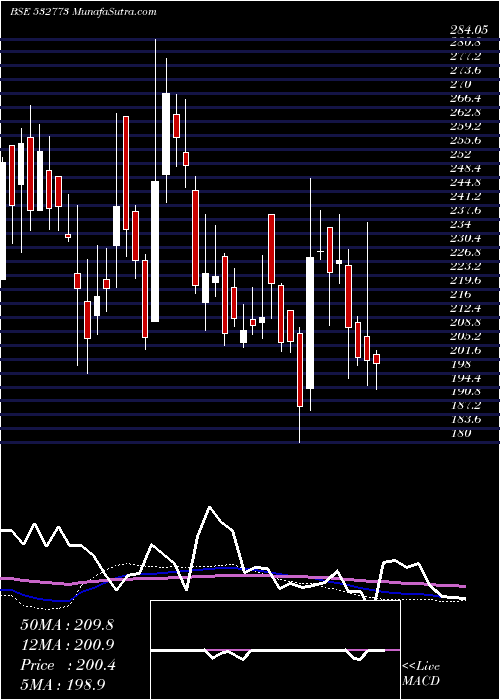Click the 216 price axis label
Image resolution: width=500 pixels, height=700 pixels.
tap(461, 294)
